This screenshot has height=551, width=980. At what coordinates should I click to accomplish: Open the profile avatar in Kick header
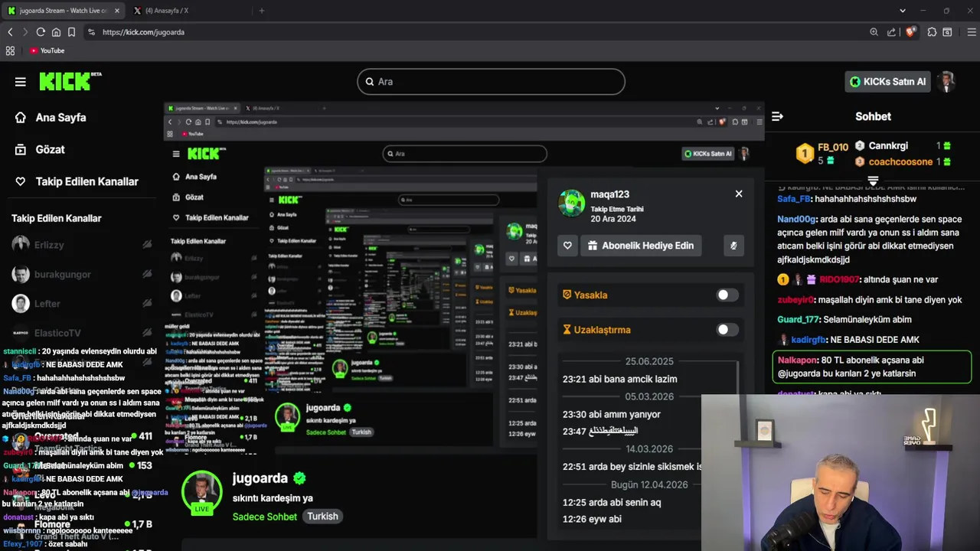click(x=947, y=82)
